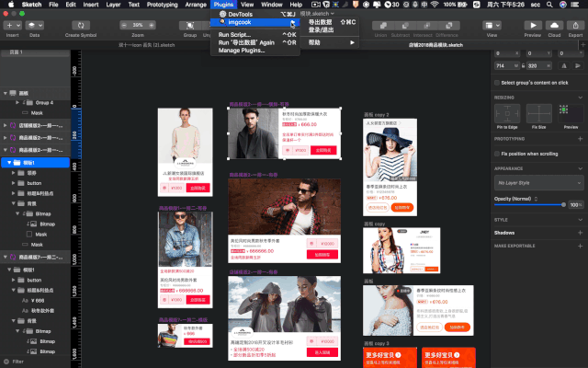
Task: Add an export with Make Exportable plus
Action: tap(580, 246)
